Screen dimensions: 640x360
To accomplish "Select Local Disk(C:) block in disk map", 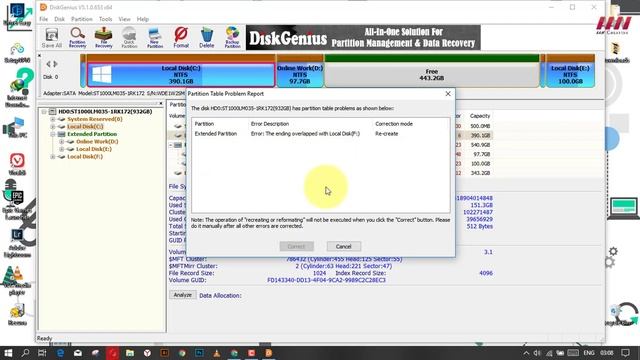I will coord(181,75).
